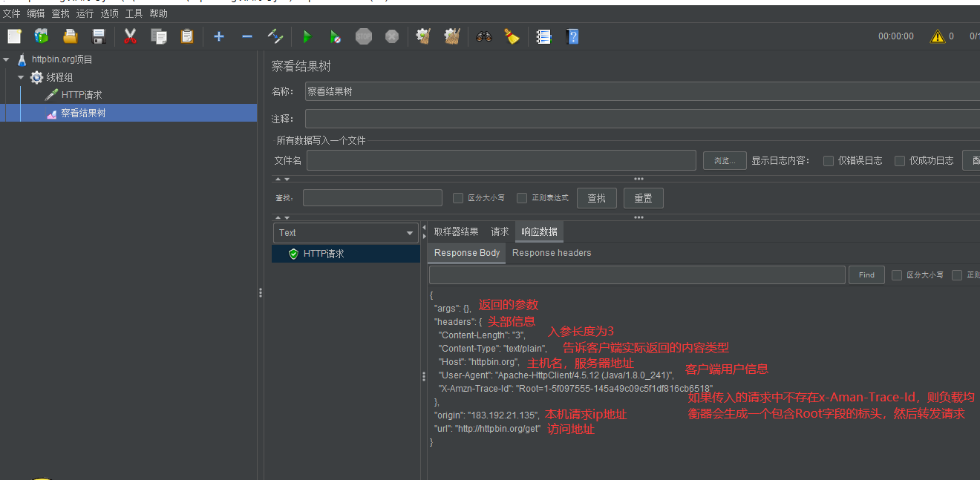This screenshot has width=980, height=480.
Task: Enable the 仅成功日志 checkbox
Action: tap(899, 160)
